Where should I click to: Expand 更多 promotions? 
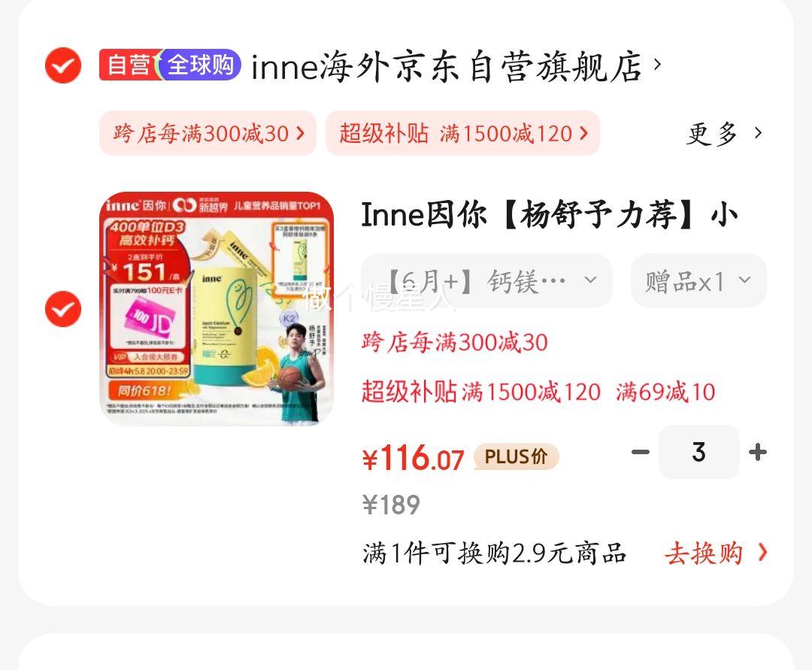(725, 134)
